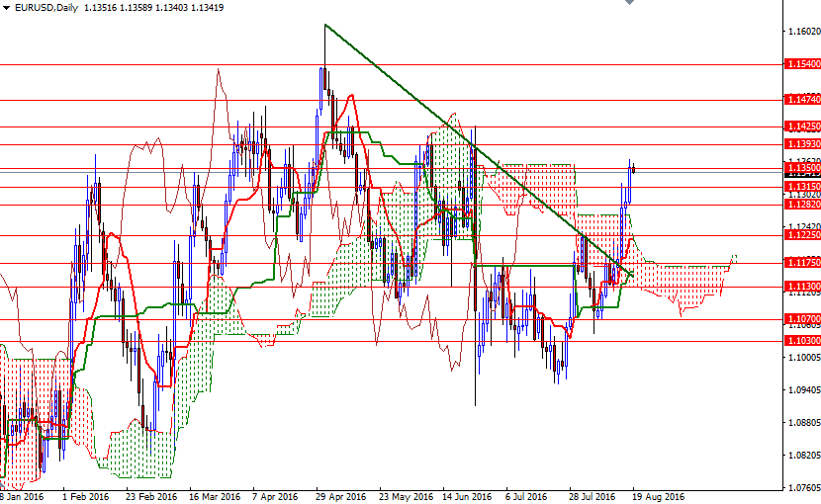The image size is (821, 504).
Task: Select the 1.12820 red price label
Action: pos(802,205)
